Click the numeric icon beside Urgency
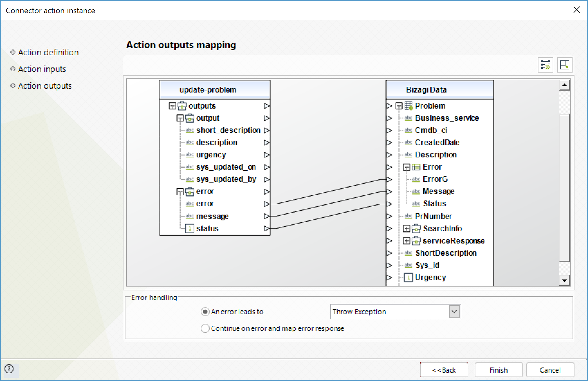Viewport: 588px width, 381px height. coord(409,277)
